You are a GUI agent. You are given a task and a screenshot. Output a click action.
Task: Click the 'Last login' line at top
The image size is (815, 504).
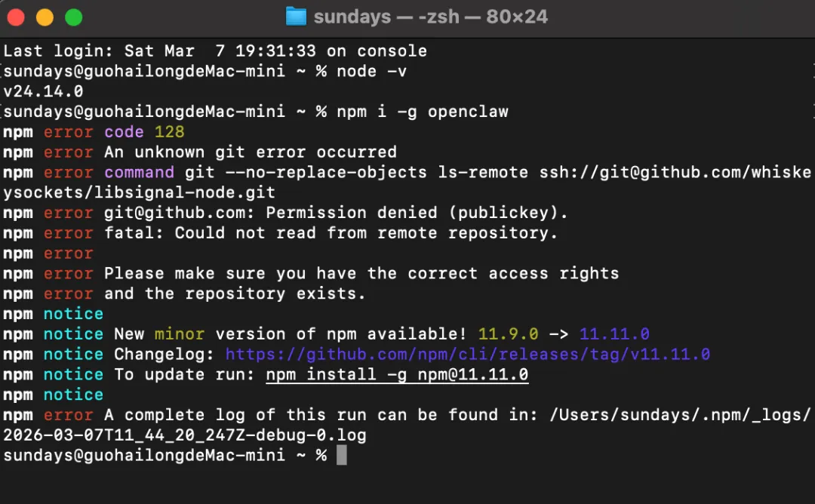click(x=215, y=51)
